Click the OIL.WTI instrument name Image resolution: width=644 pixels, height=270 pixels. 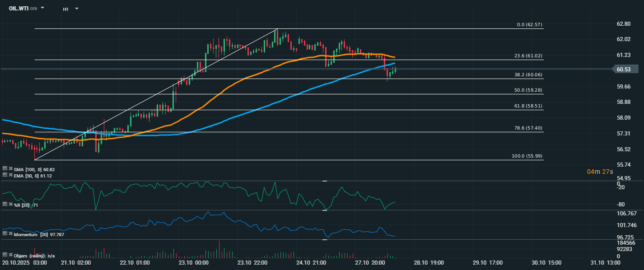coord(19,8)
